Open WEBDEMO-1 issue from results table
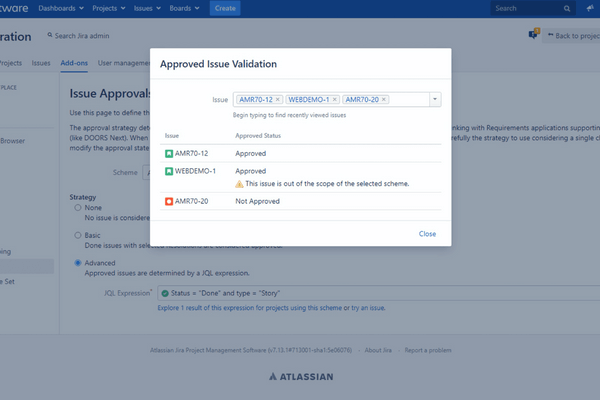The width and height of the screenshot is (600, 400). point(195,171)
